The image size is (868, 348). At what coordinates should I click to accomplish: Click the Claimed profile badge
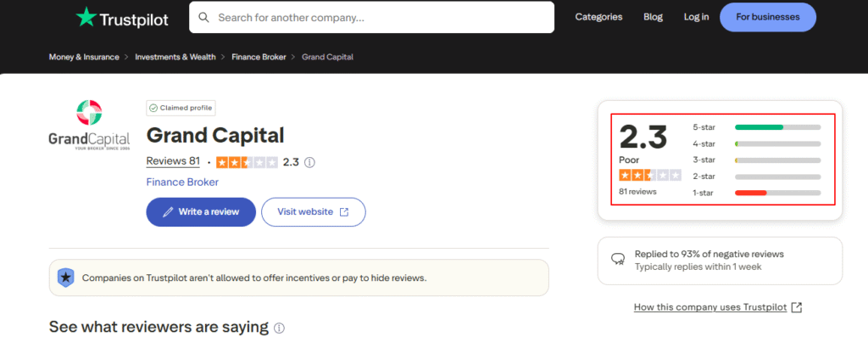point(181,108)
